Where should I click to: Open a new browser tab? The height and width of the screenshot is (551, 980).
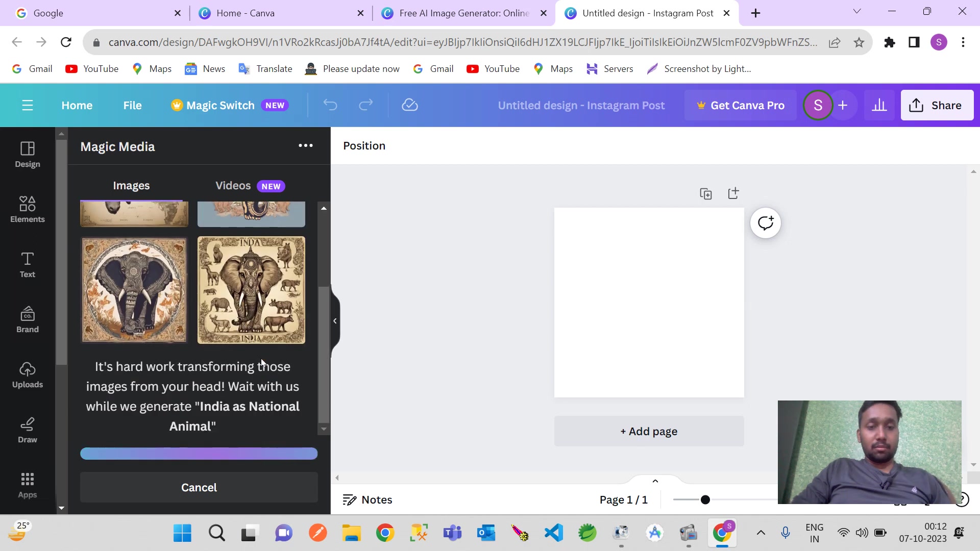756,13
